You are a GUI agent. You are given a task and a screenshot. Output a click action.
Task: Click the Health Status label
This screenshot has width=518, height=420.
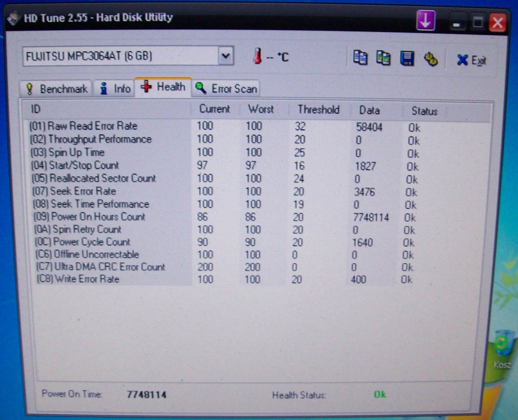pos(299,395)
